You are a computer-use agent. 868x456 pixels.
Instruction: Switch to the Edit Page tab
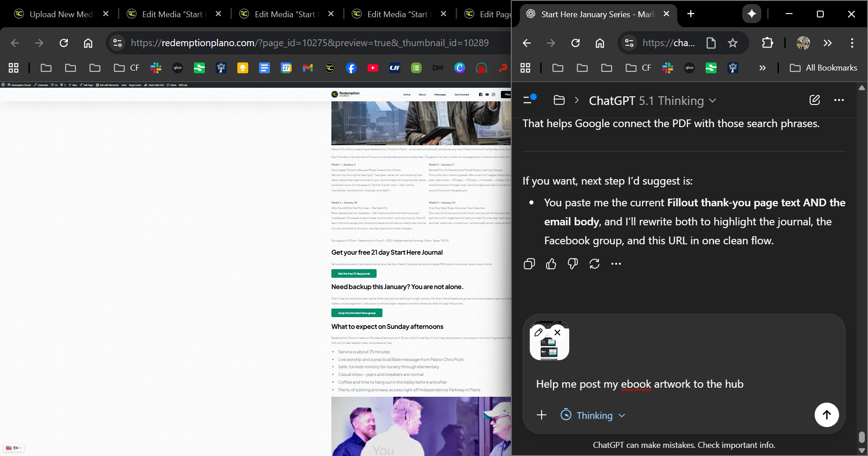click(x=491, y=14)
